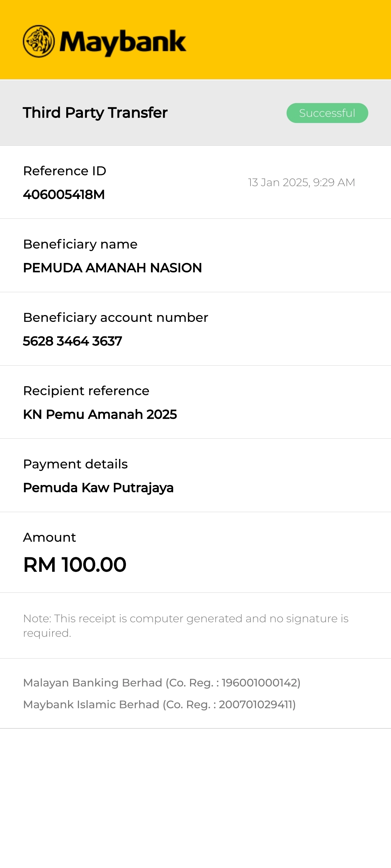Viewport: 391px width, 868px height.
Task: Select the KN Pemu Amanah 2025 reference
Action: [100, 414]
